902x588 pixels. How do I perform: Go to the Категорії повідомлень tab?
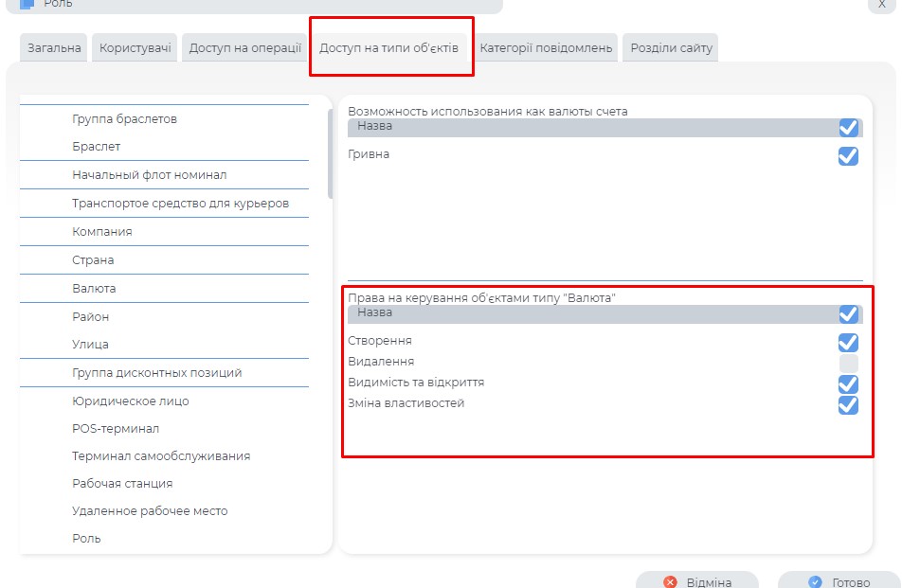pyautogui.click(x=546, y=47)
